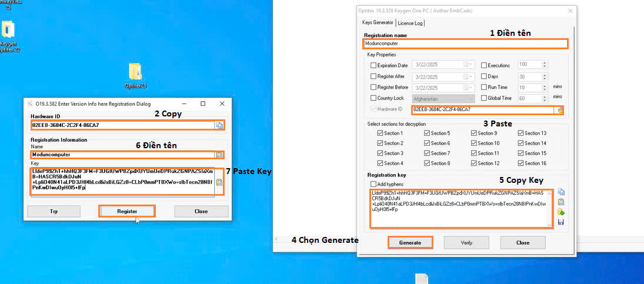Click the Executions spinner arrows
Screen dimensions: 644x284
click(545, 65)
